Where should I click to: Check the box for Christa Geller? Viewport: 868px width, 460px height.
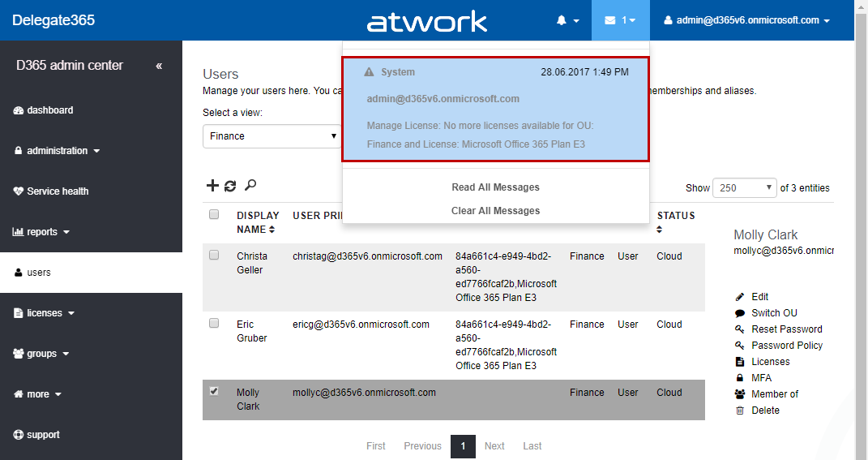click(x=214, y=255)
